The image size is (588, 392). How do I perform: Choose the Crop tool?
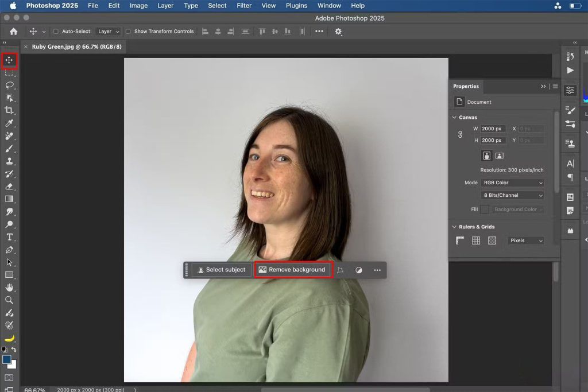[x=9, y=110]
